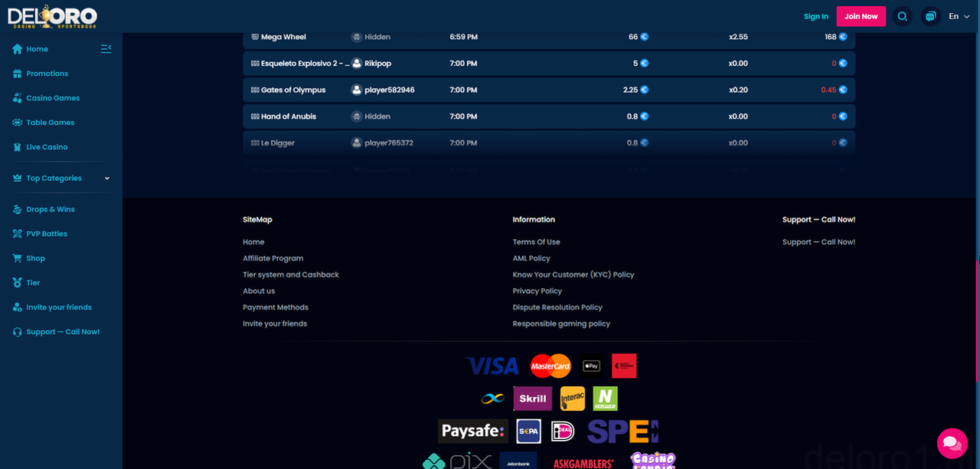Expand the Top Categories chevron
The width and height of the screenshot is (980, 469).
coord(107,179)
